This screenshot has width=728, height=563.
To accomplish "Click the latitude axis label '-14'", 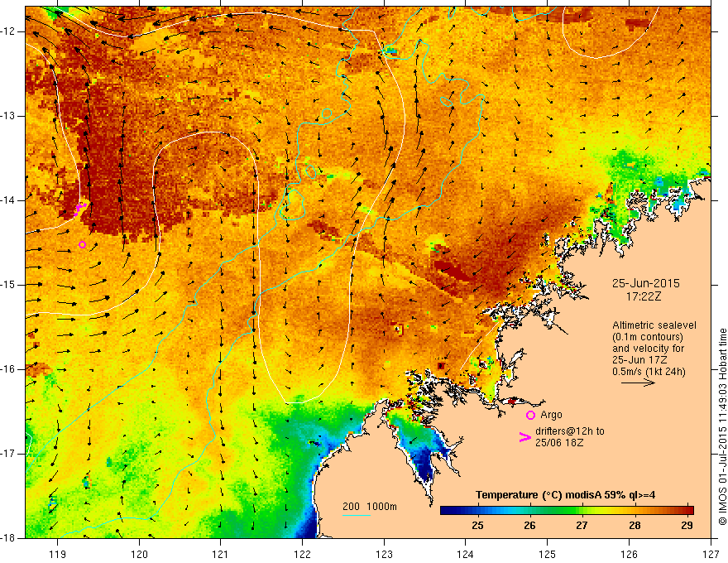I will coord(8,200).
